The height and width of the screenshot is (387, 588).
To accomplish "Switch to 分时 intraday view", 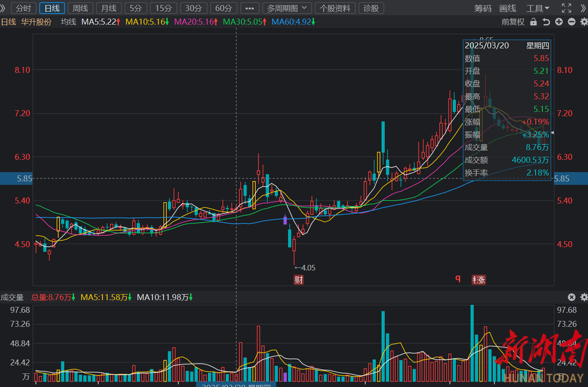I will [x=23, y=8].
